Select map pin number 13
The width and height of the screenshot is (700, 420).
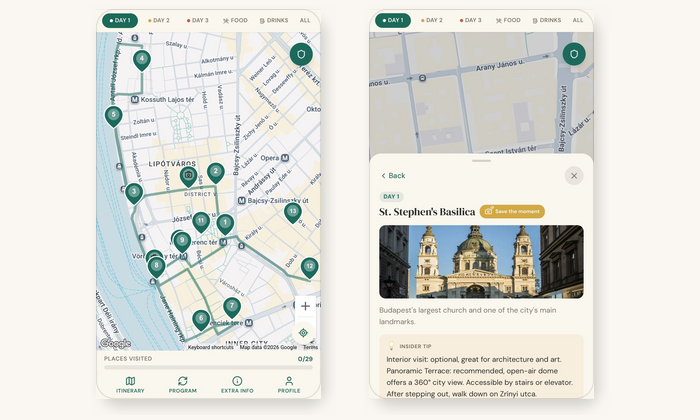tap(292, 212)
